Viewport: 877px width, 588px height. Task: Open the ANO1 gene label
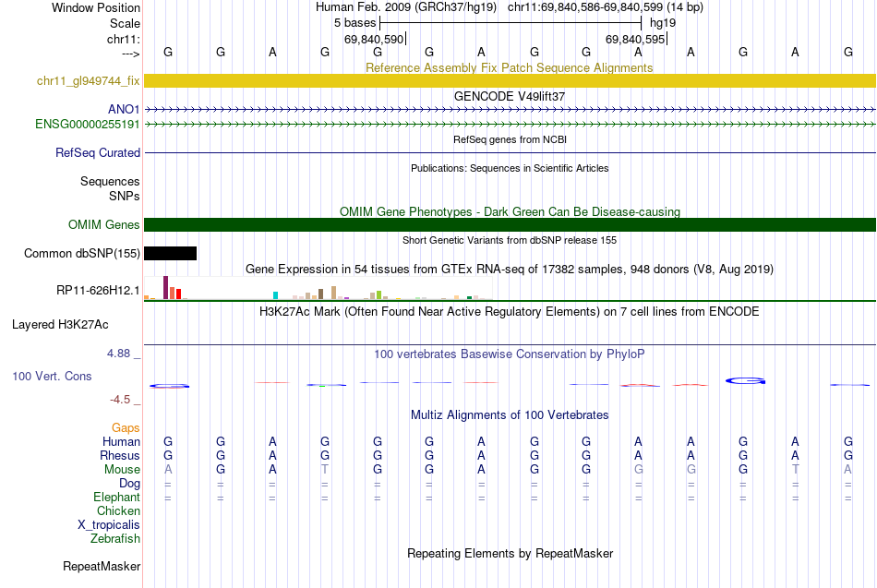pos(124,109)
